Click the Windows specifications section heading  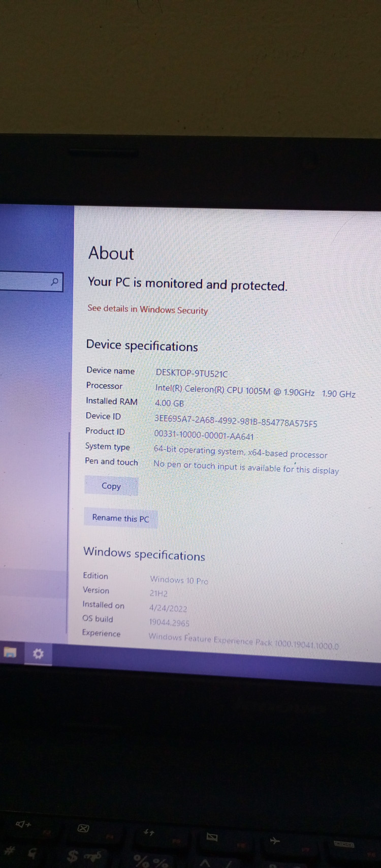click(x=144, y=554)
